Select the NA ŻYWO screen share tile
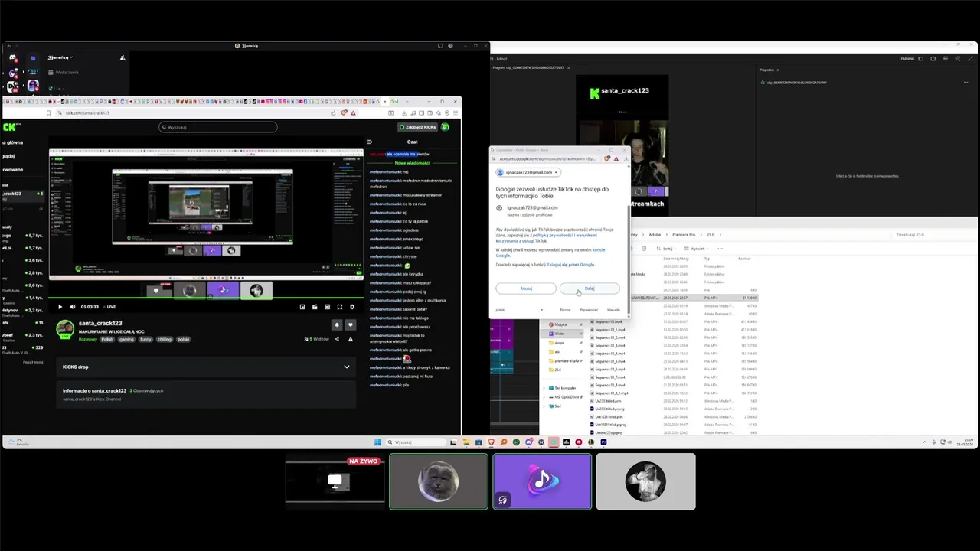Screen dimensions: 980x551 [x=335, y=481]
